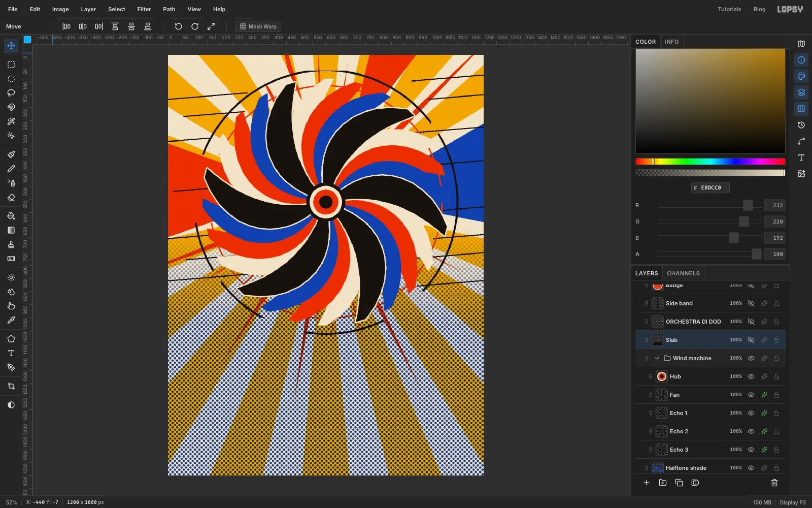Add a new layer with plus icon
The height and width of the screenshot is (508, 812).
pos(647,483)
